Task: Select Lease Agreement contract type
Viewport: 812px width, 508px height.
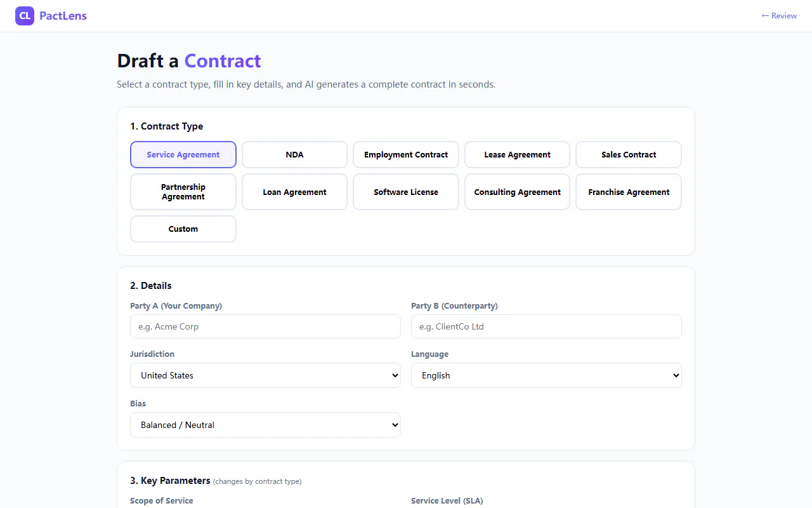Action: coord(517,154)
